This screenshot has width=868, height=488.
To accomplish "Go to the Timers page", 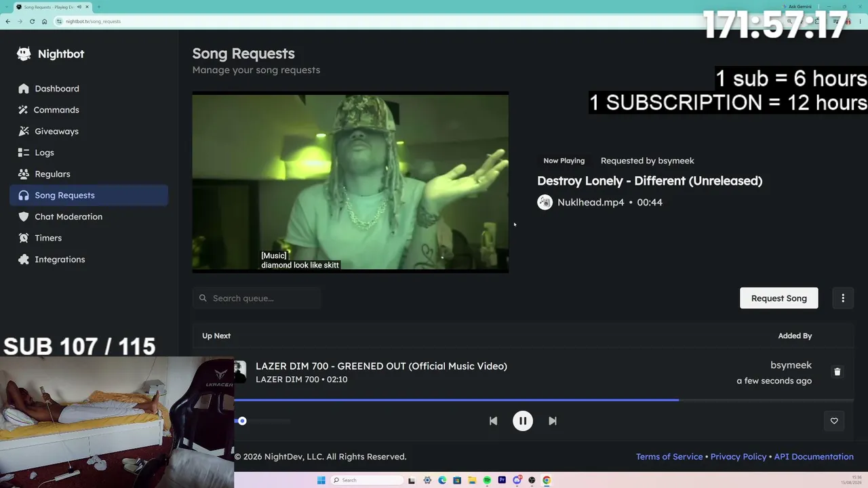I will [89, 238].
